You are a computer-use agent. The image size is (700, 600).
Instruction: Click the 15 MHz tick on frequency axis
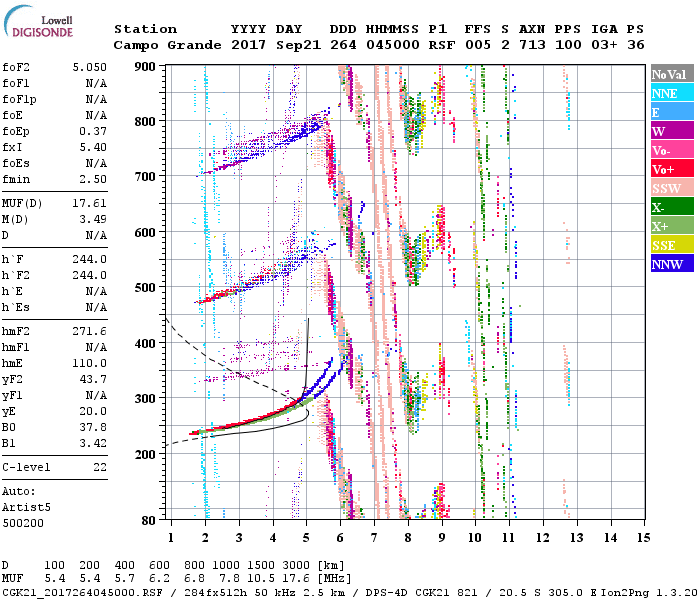pos(642,538)
